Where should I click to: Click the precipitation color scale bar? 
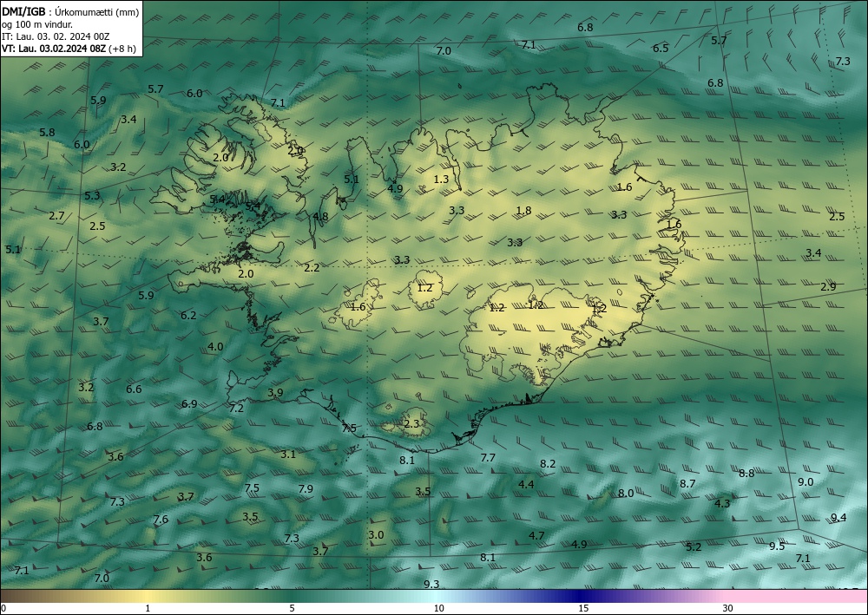coord(434,596)
